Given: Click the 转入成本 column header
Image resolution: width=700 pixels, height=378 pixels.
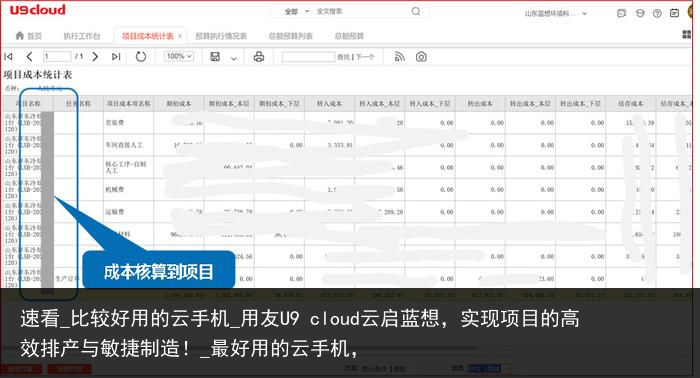Looking at the screenshot, I should click(x=329, y=104).
